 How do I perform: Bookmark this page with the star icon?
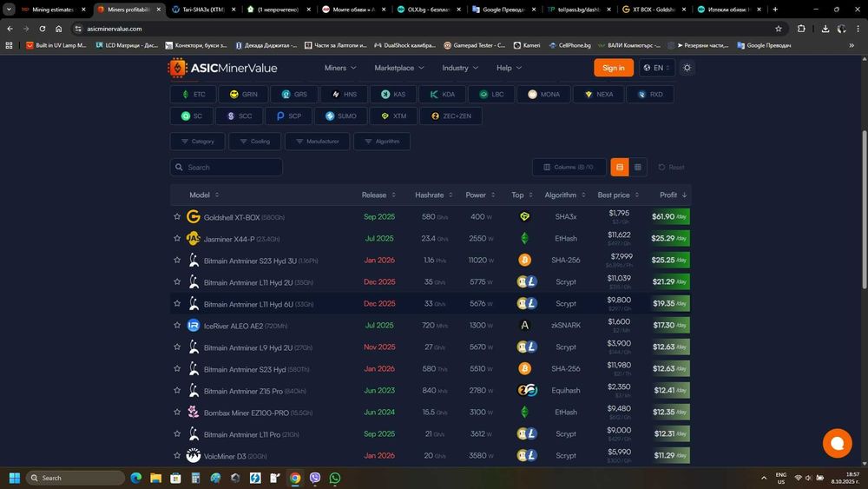(779, 29)
